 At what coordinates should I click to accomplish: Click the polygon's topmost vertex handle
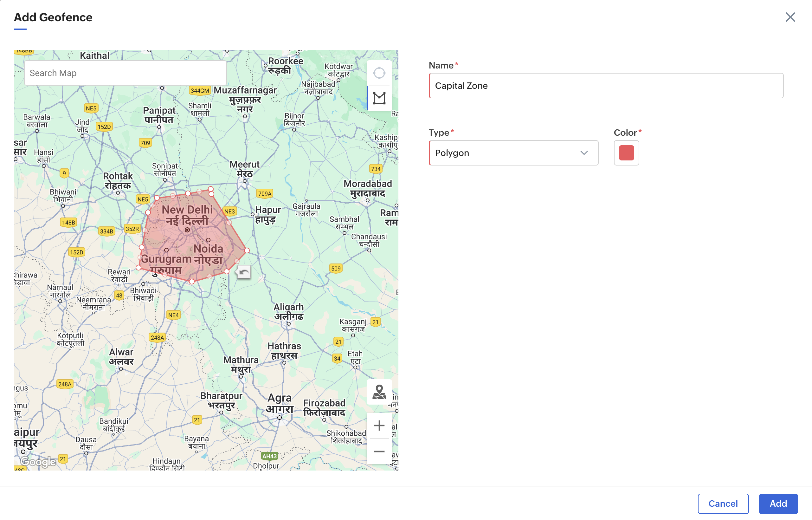[x=211, y=189]
